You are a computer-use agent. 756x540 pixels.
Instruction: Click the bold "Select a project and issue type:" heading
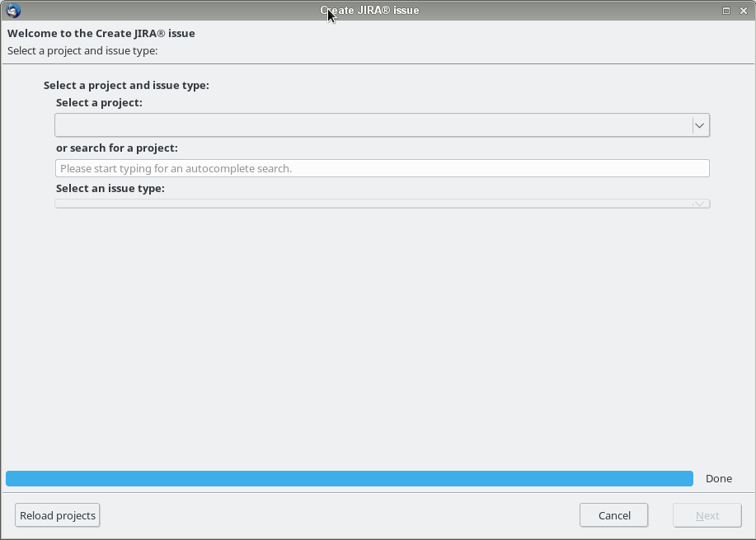[x=126, y=85]
